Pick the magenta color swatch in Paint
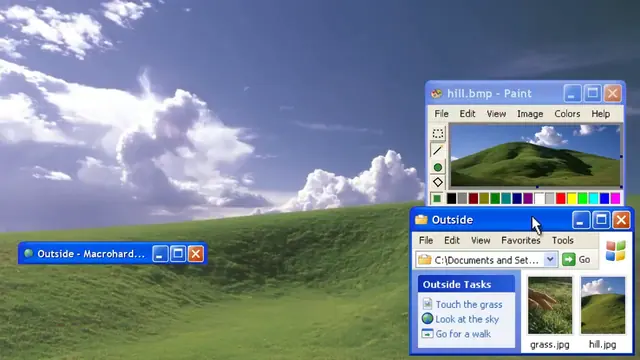Screen dimensions: 640x360 point(616,198)
